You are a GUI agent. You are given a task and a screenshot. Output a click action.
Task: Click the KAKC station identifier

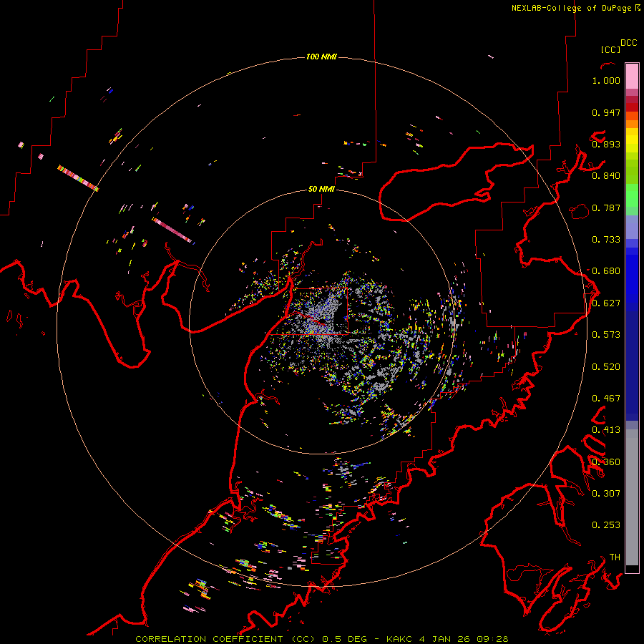coord(399,639)
